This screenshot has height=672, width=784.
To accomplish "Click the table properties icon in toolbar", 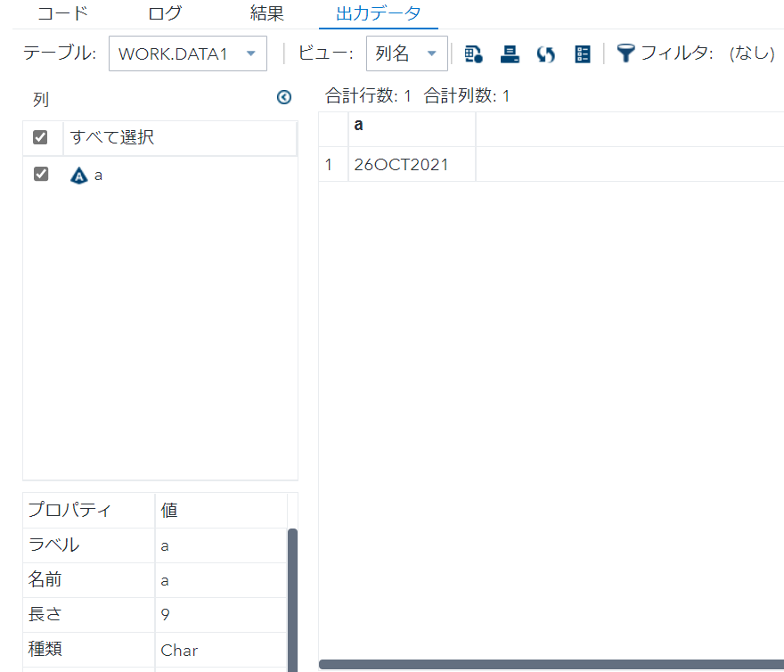I will pyautogui.click(x=473, y=54).
